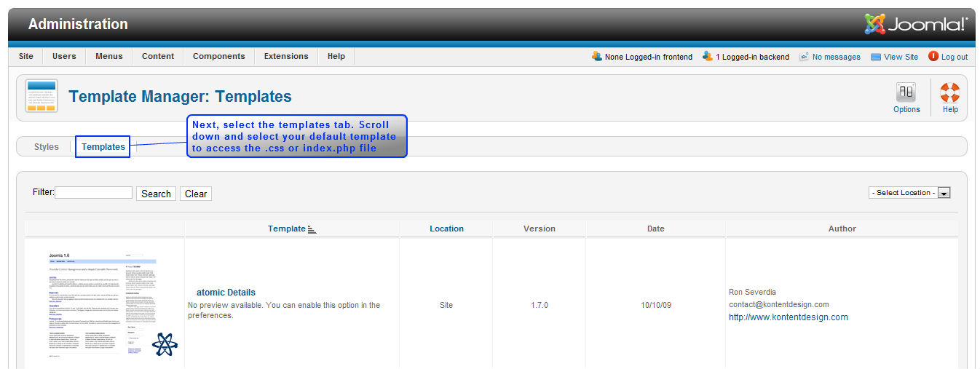The height and width of the screenshot is (369, 980).
Task: Open the Site menu
Action: (x=25, y=56)
